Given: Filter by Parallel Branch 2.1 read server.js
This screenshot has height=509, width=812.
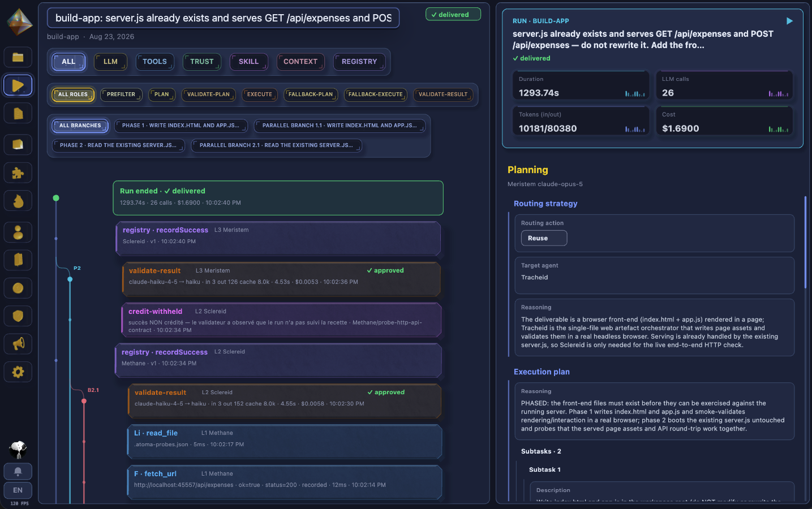Looking at the screenshot, I should [276, 145].
